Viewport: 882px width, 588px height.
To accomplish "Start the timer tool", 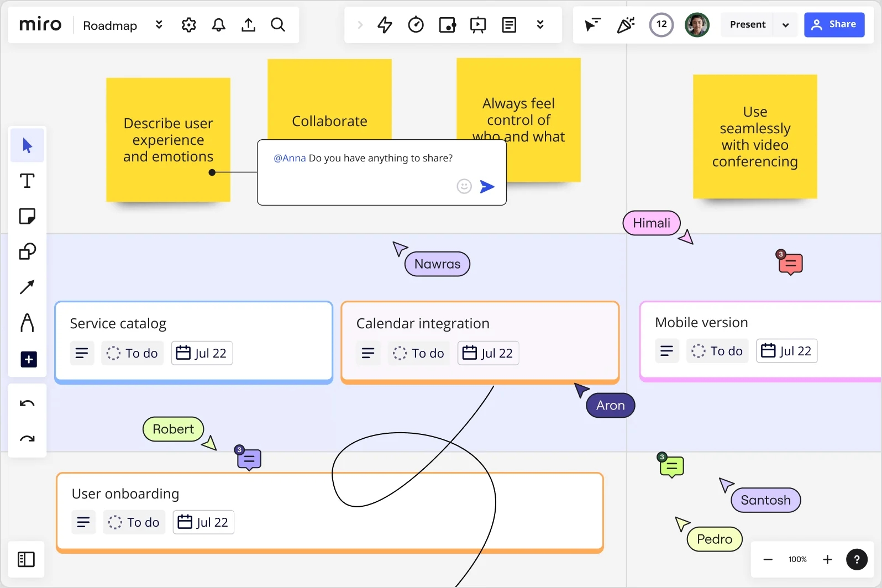I will pos(416,25).
